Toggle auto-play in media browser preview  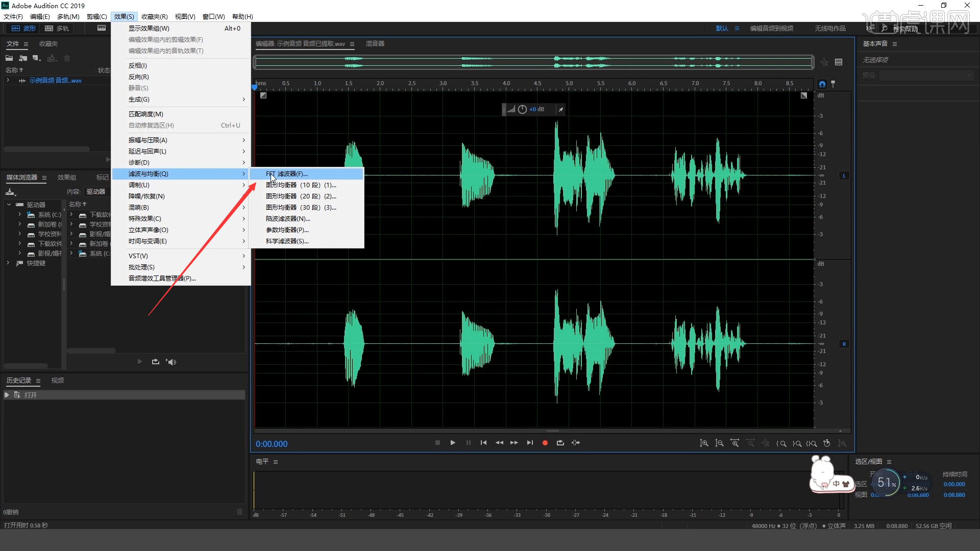pyautogui.click(x=171, y=362)
